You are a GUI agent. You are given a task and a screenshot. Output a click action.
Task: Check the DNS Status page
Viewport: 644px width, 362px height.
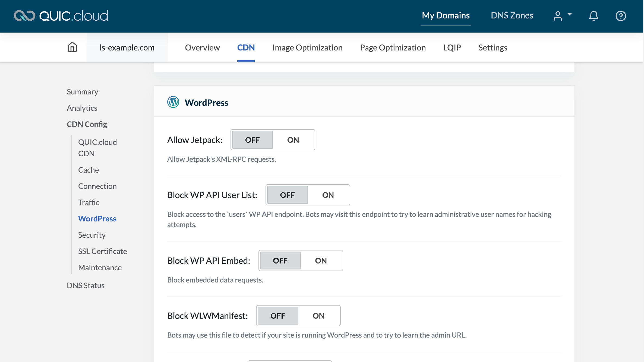pyautogui.click(x=86, y=285)
